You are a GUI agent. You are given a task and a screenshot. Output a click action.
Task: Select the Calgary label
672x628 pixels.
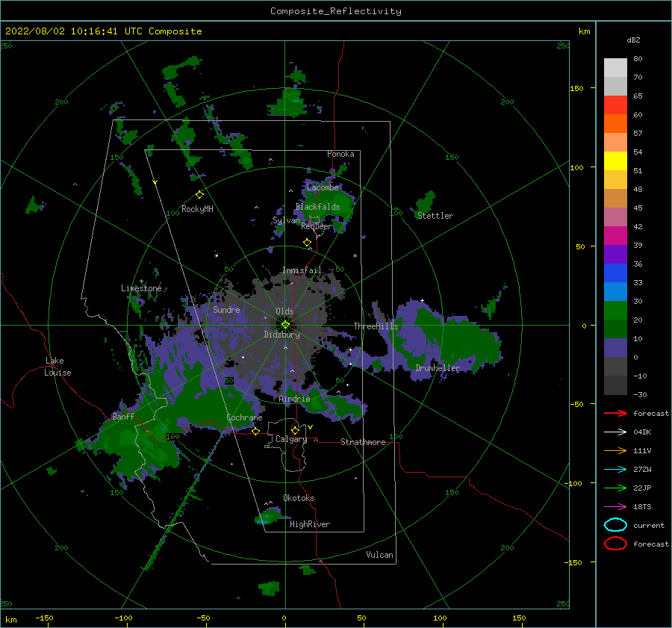point(291,439)
